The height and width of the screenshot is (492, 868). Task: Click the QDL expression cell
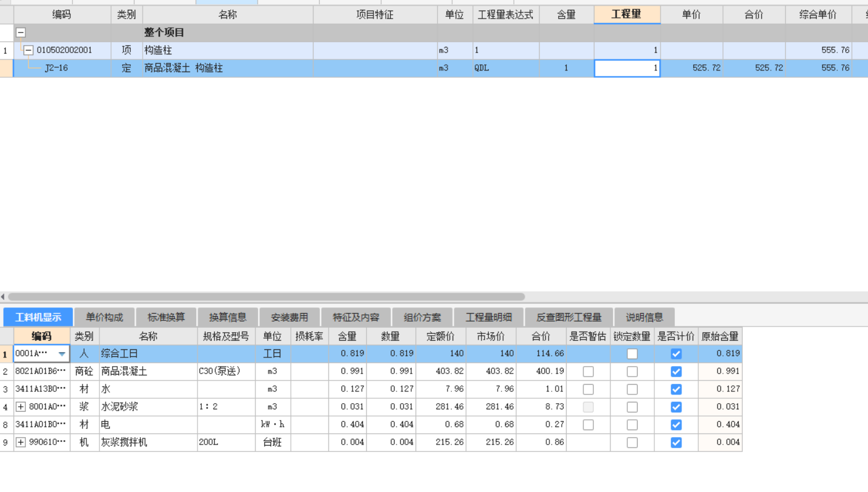[x=506, y=68]
